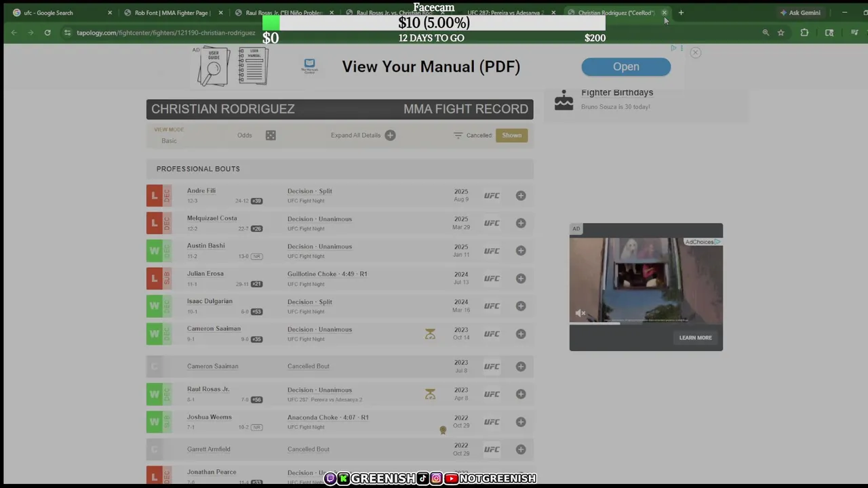Go back to previous page
This screenshot has height=488, width=868.
coord(14,33)
